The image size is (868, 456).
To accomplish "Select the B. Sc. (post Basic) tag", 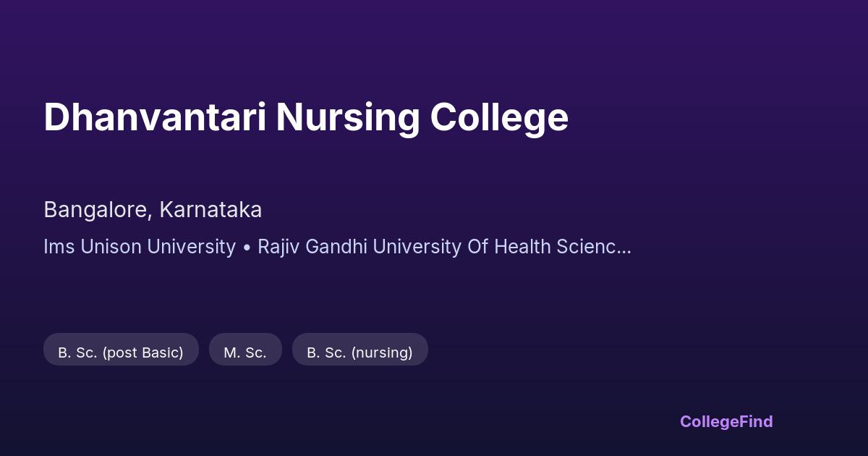I will (x=121, y=352).
